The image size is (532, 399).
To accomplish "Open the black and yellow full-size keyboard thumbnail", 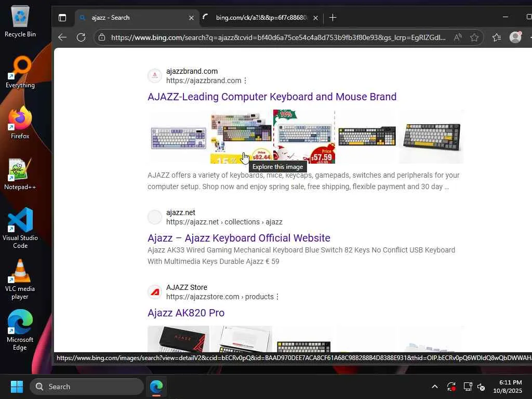I will point(367,137).
